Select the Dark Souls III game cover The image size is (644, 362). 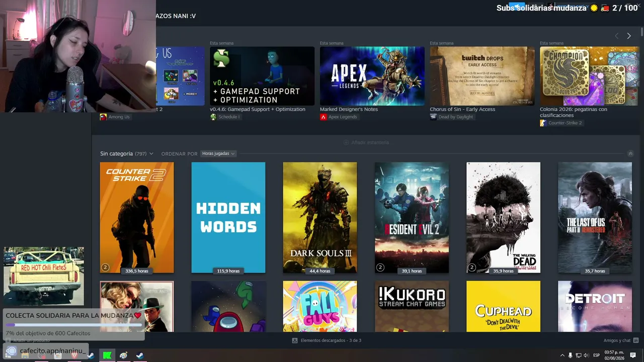pyautogui.click(x=320, y=217)
